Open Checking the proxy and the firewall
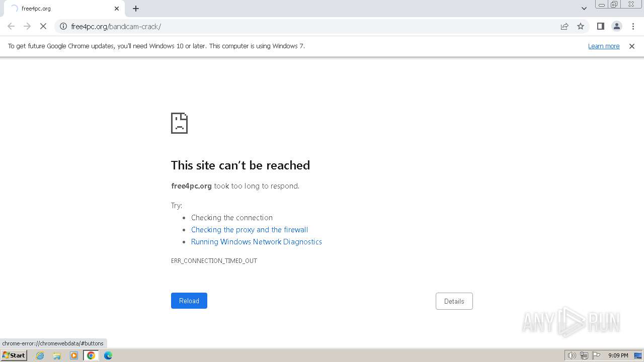644x362 pixels. pos(250,230)
